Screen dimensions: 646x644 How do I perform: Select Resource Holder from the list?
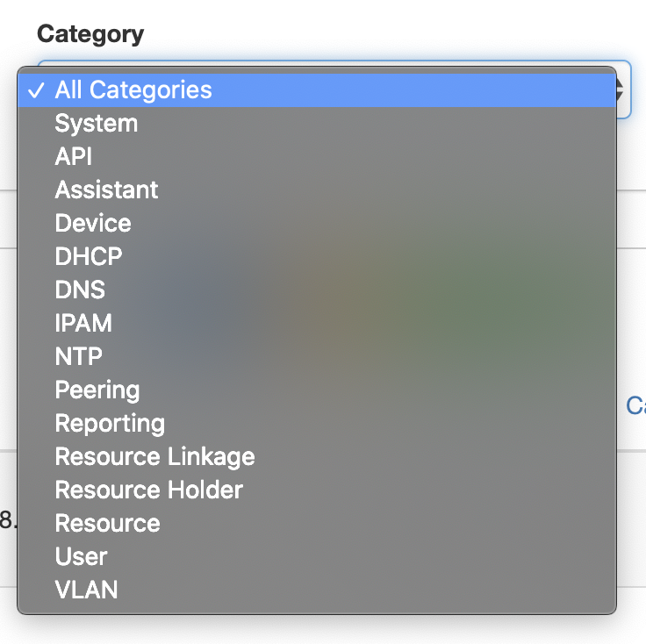point(149,490)
